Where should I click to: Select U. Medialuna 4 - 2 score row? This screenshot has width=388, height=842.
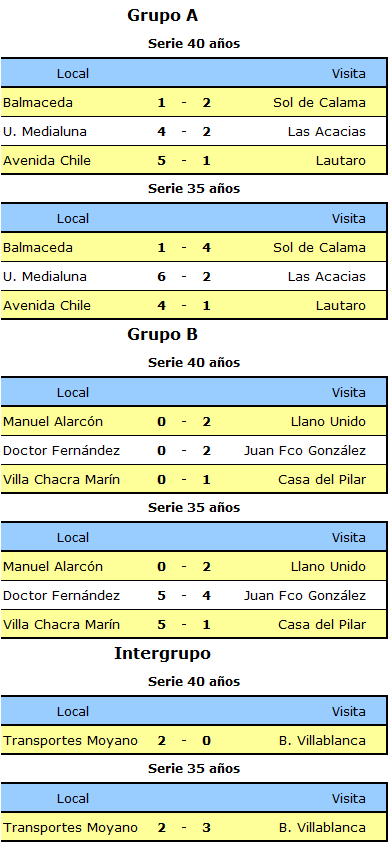[194, 132]
